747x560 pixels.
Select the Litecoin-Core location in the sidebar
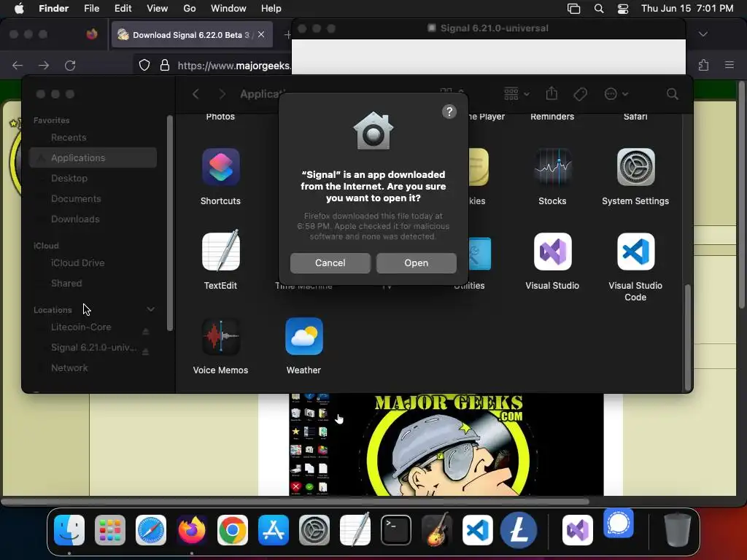coord(81,327)
